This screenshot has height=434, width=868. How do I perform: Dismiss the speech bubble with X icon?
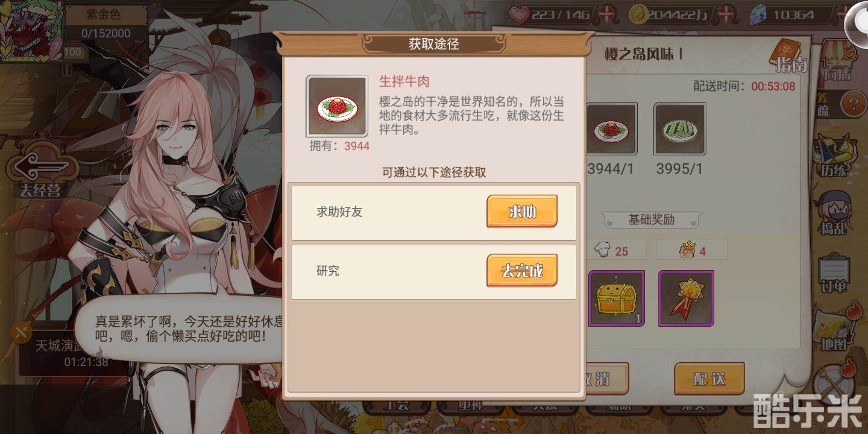click(x=21, y=332)
